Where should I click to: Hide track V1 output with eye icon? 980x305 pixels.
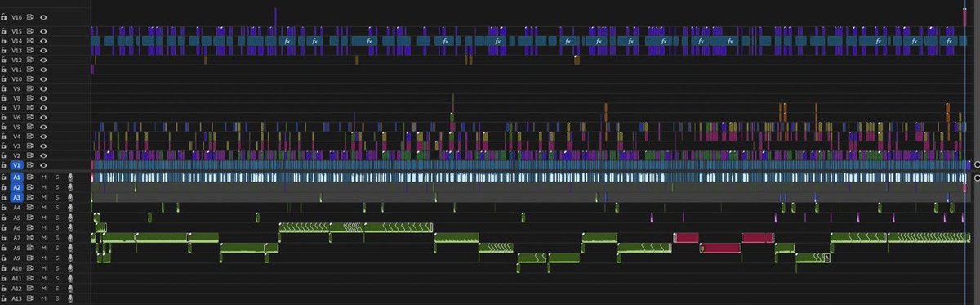43,165
